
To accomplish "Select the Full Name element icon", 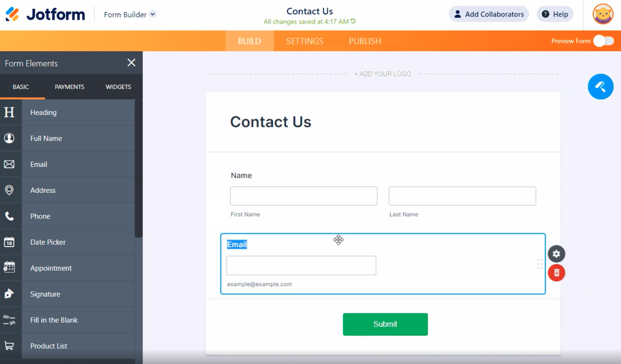I will [9, 138].
